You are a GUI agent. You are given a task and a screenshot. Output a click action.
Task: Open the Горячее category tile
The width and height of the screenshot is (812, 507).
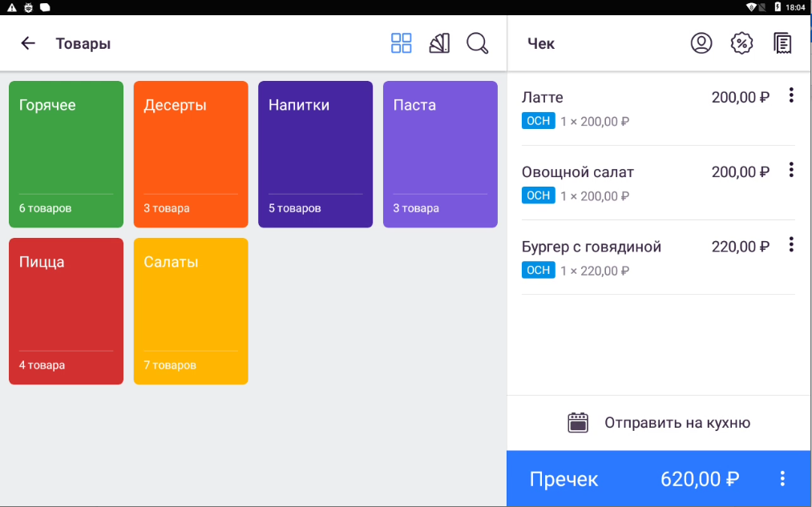67,154
